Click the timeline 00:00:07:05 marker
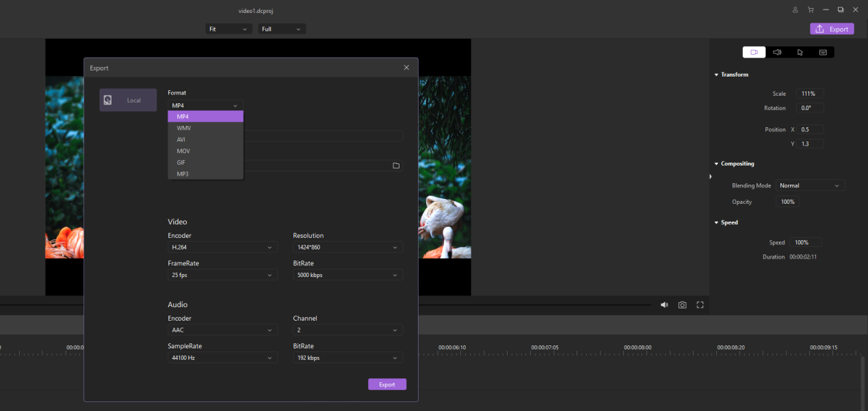 pos(544,347)
